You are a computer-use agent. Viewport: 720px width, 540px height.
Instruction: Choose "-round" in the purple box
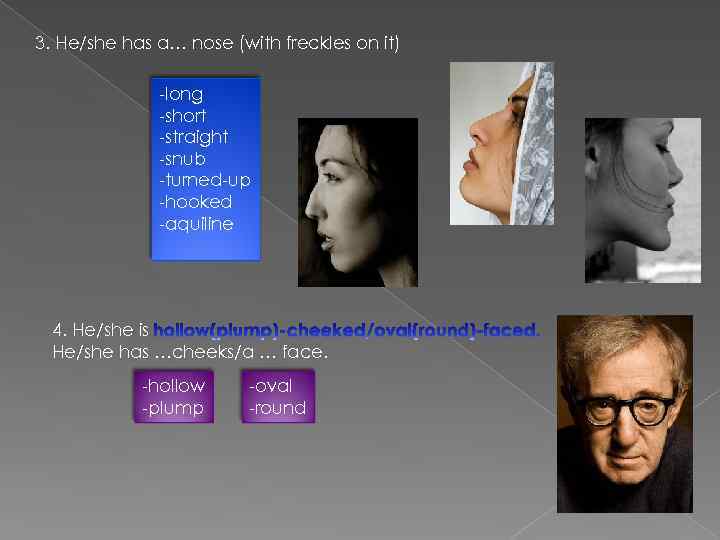pos(277,408)
